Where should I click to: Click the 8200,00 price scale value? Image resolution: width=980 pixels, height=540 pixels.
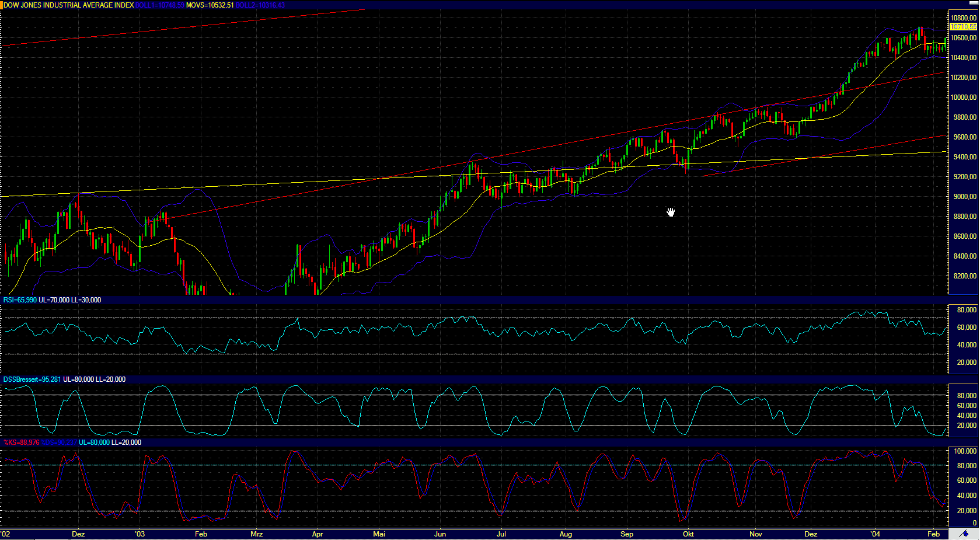[965, 276]
